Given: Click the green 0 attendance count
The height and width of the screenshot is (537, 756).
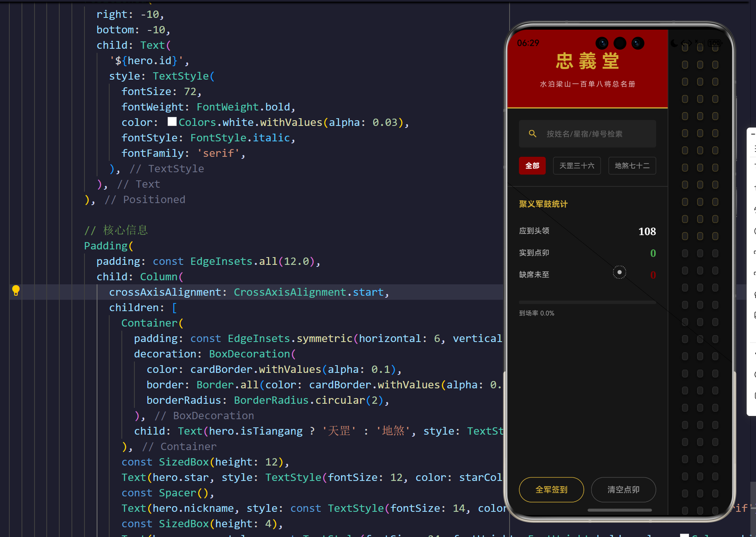Looking at the screenshot, I should (653, 253).
